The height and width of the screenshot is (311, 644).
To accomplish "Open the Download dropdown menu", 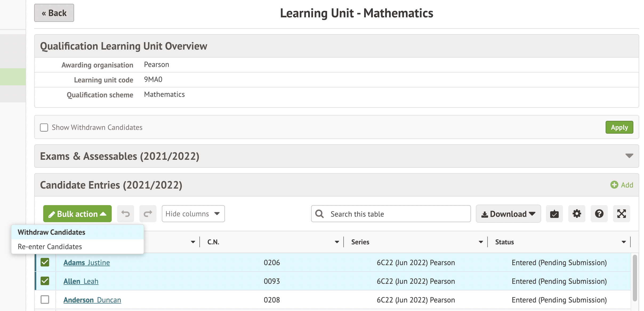I will click(508, 214).
